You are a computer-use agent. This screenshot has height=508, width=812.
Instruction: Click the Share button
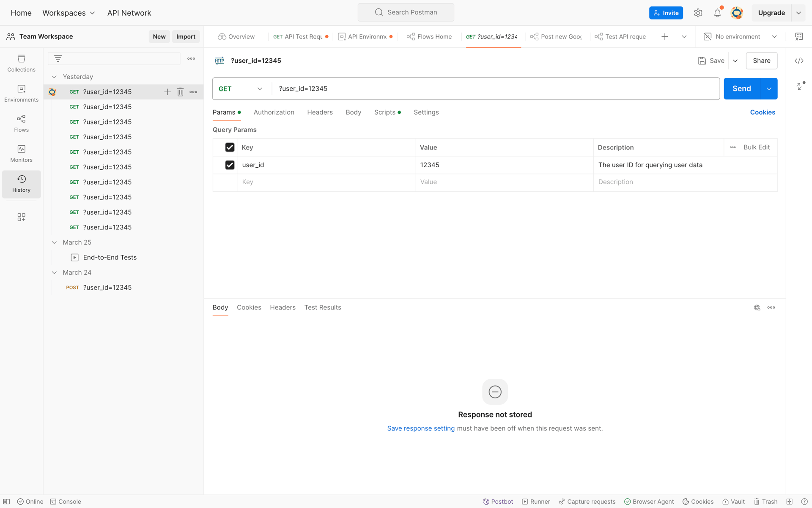pos(761,61)
